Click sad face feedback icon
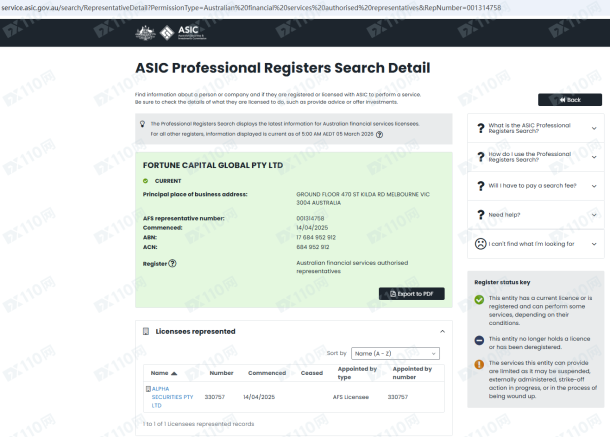The height and width of the screenshot is (437, 610). pyautogui.click(x=480, y=244)
